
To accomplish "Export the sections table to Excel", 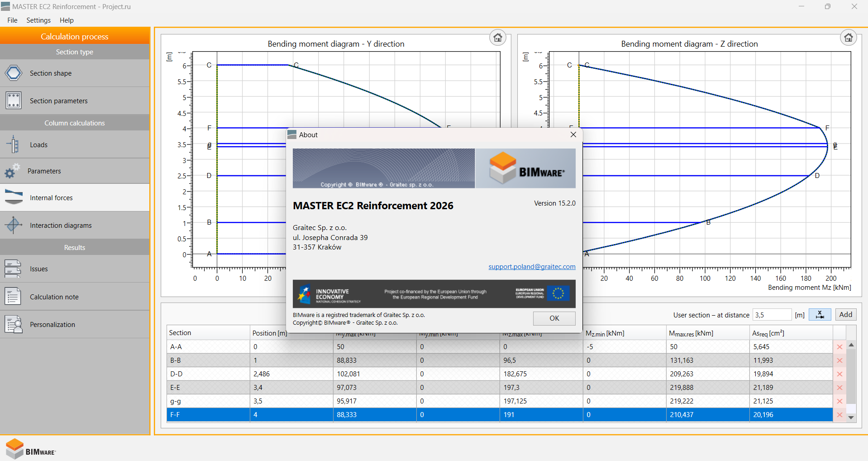I will point(819,314).
